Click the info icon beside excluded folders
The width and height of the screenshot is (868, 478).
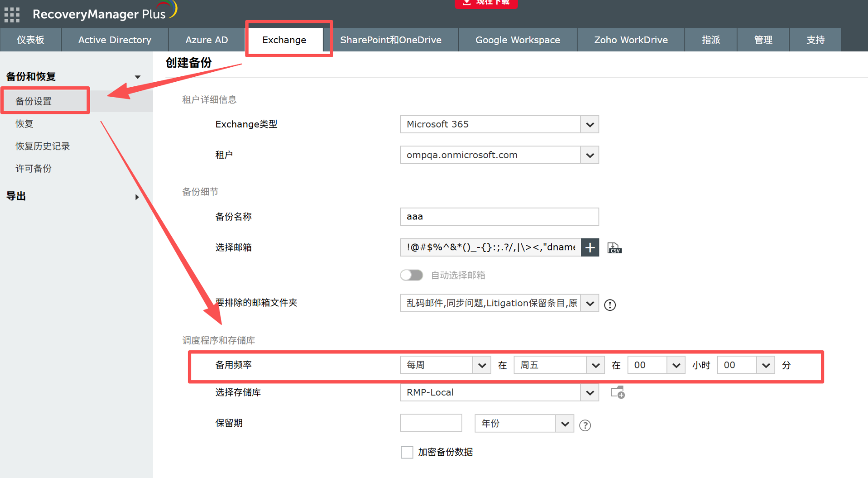[610, 305]
